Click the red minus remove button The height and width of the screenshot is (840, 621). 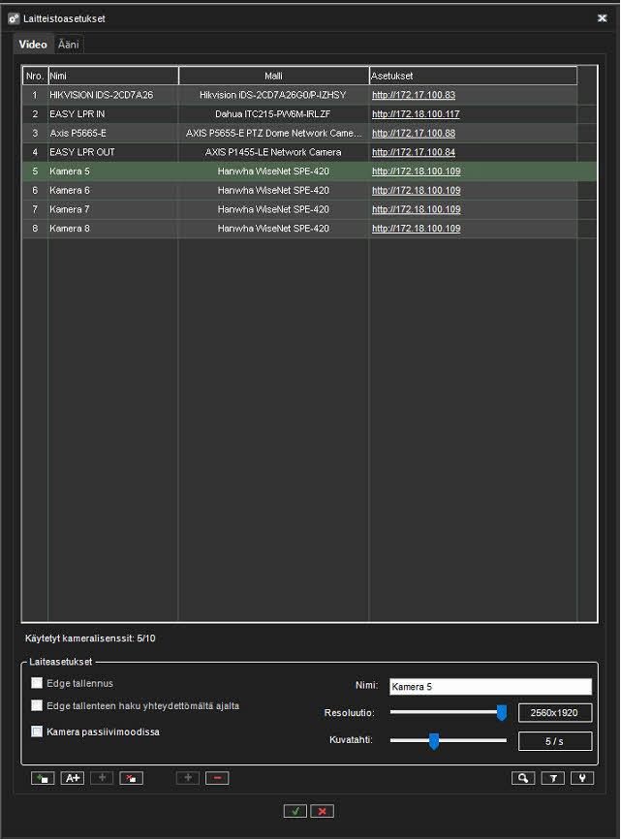click(x=217, y=778)
